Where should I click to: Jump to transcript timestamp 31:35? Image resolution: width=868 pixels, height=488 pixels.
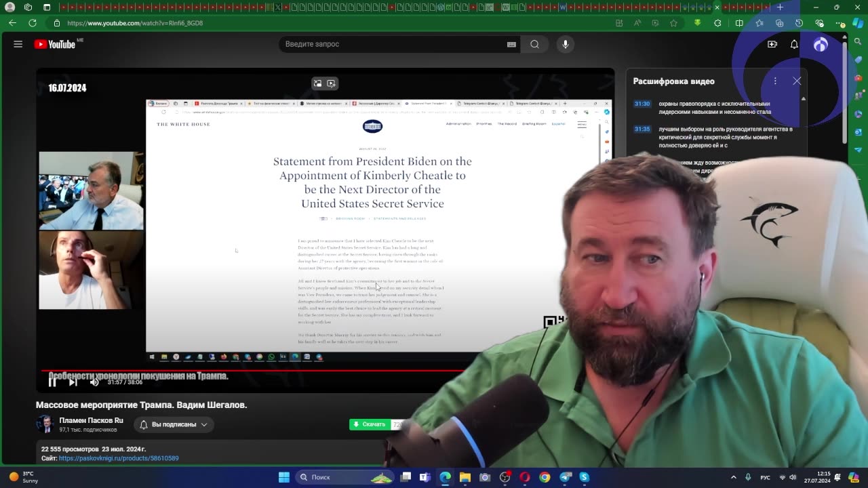tap(642, 129)
